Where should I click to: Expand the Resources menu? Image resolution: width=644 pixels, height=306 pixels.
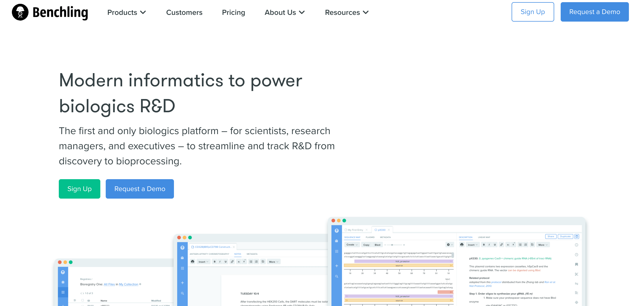(347, 12)
